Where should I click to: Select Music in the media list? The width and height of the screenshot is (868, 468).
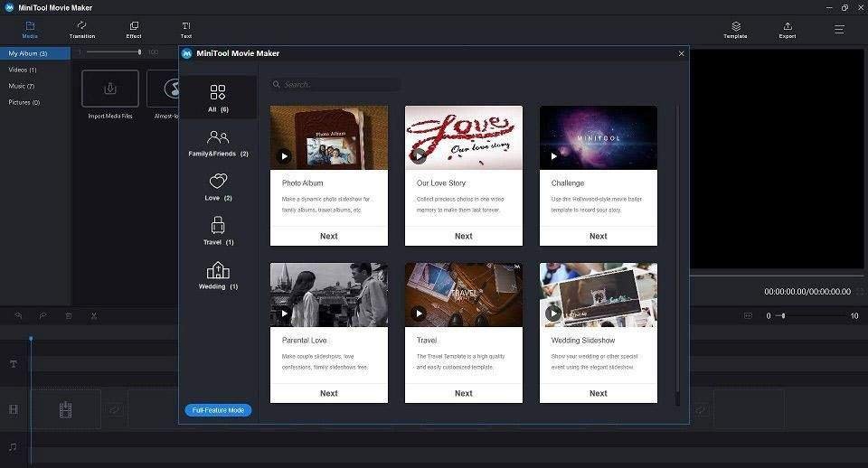tap(22, 86)
